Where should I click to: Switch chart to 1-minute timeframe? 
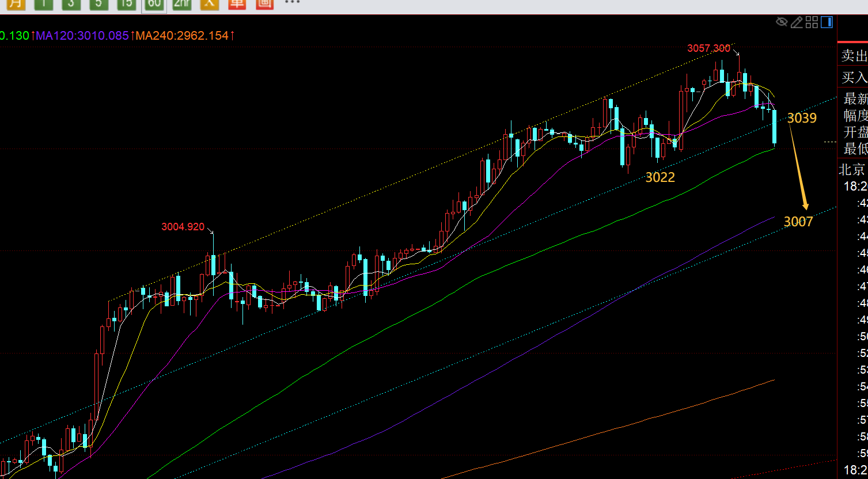pyautogui.click(x=44, y=3)
